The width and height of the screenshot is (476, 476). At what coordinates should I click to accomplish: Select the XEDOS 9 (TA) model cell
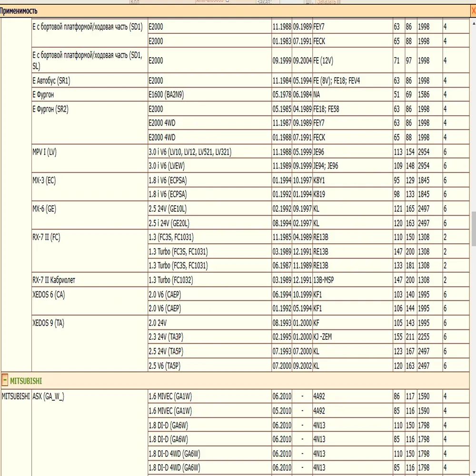click(48, 323)
